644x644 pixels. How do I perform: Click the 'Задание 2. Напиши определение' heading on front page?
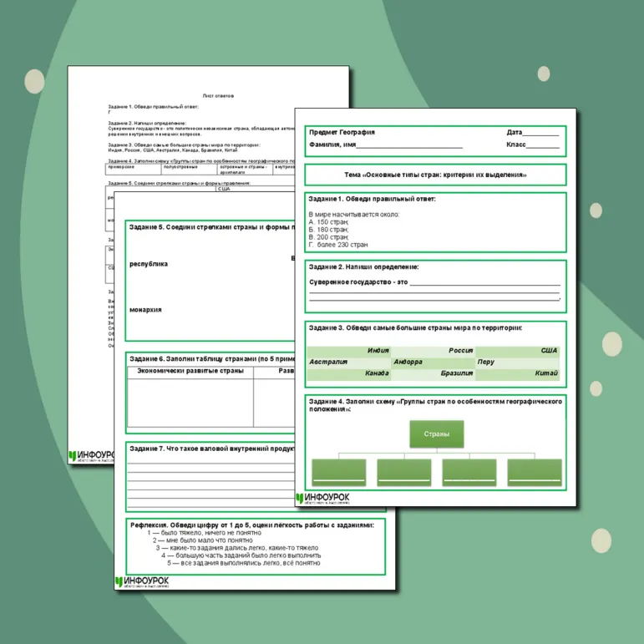364,267
